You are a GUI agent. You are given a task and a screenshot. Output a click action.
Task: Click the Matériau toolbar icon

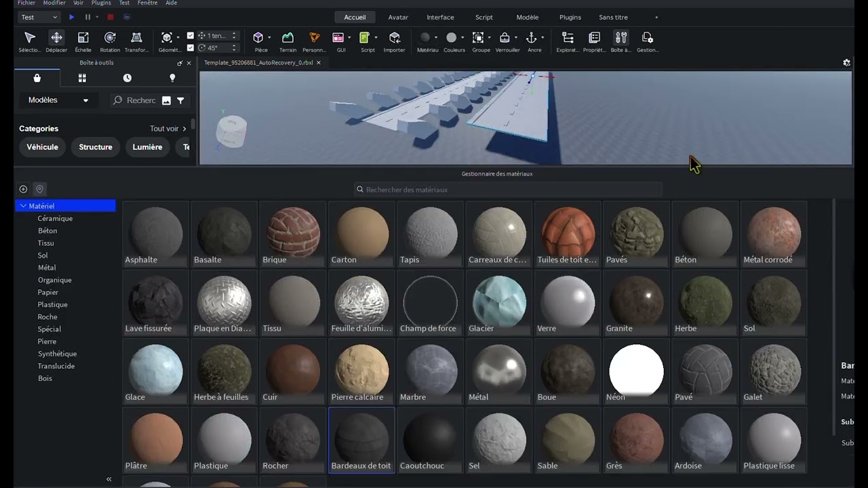point(425,38)
